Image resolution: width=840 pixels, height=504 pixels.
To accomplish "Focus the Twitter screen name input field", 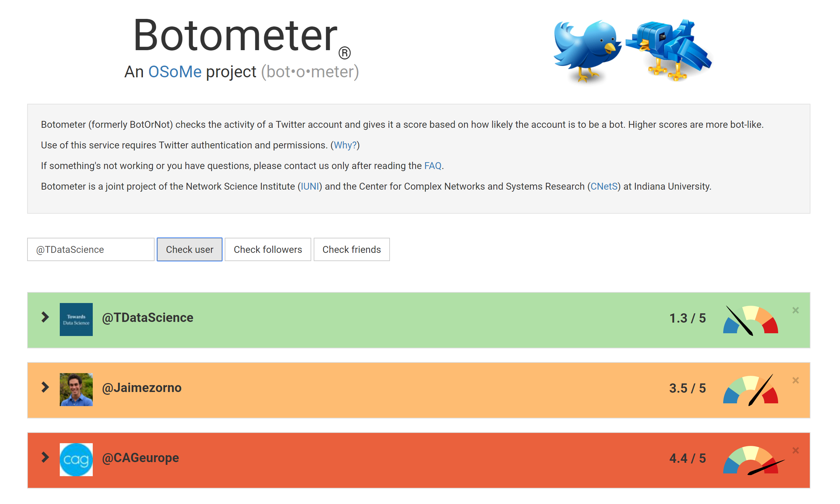I will tap(91, 249).
